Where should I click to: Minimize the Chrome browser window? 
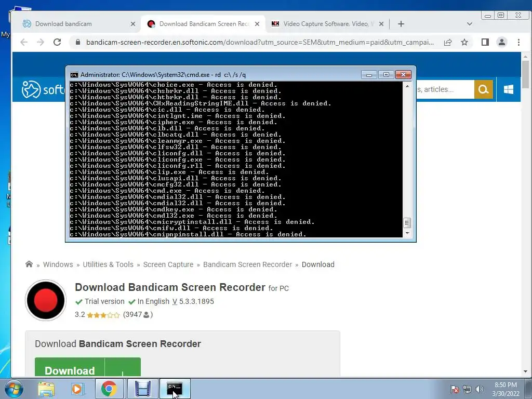[x=488, y=15]
